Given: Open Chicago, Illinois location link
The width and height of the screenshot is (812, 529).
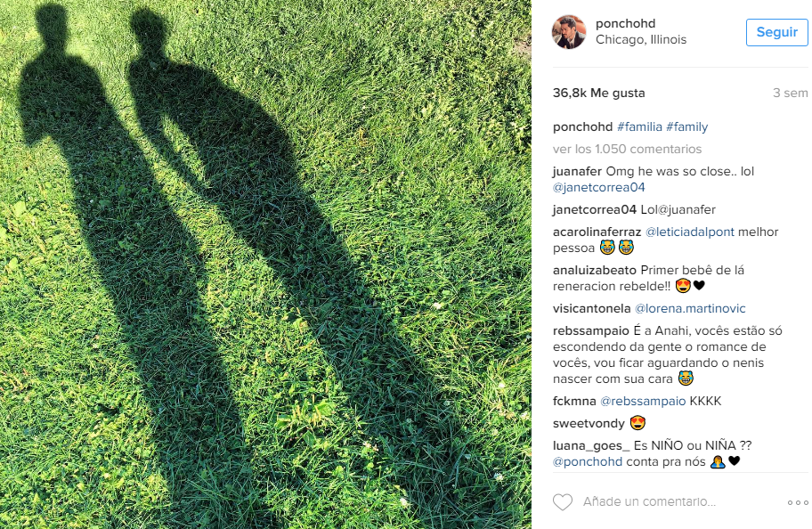Looking at the screenshot, I should (x=641, y=40).
